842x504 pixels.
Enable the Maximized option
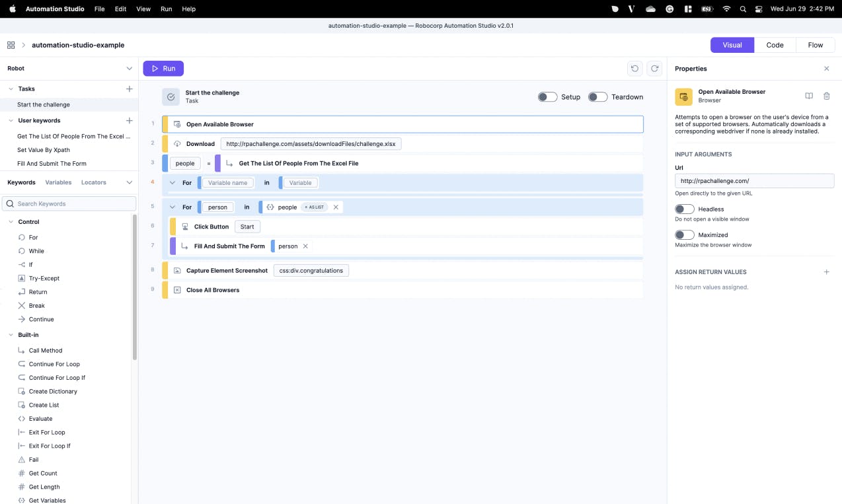685,235
